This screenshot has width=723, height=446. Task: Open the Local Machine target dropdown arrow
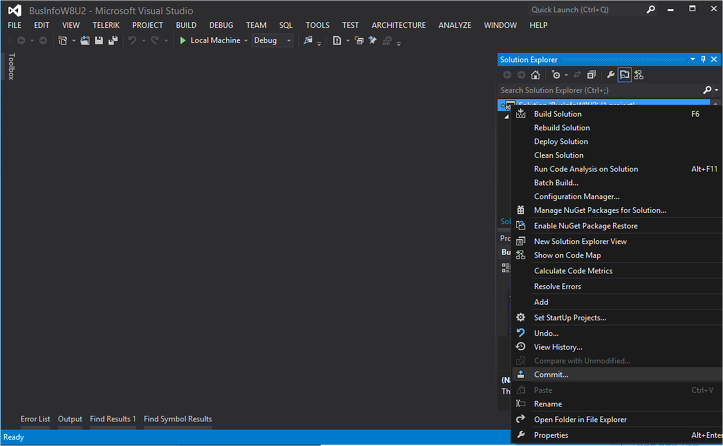[246, 41]
